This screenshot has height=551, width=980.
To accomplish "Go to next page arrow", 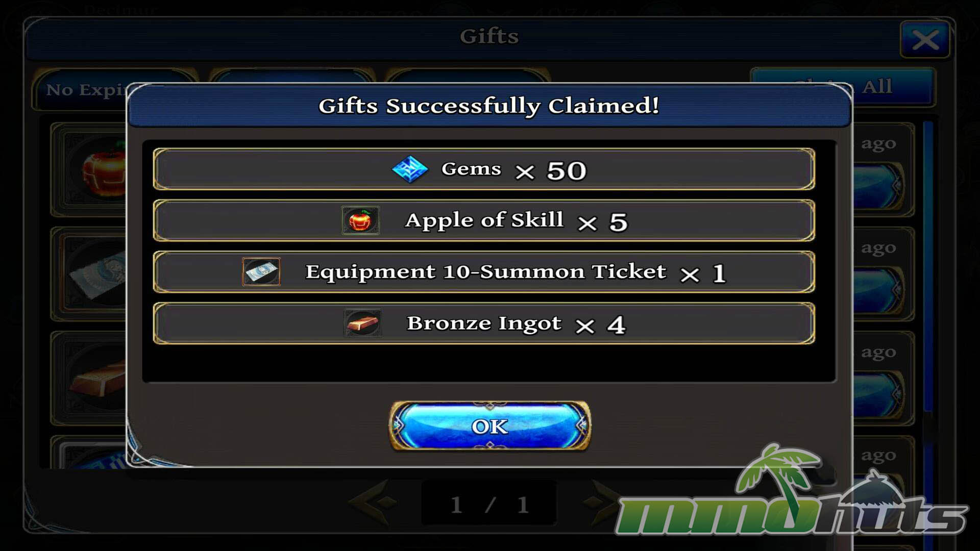I will coord(602,503).
